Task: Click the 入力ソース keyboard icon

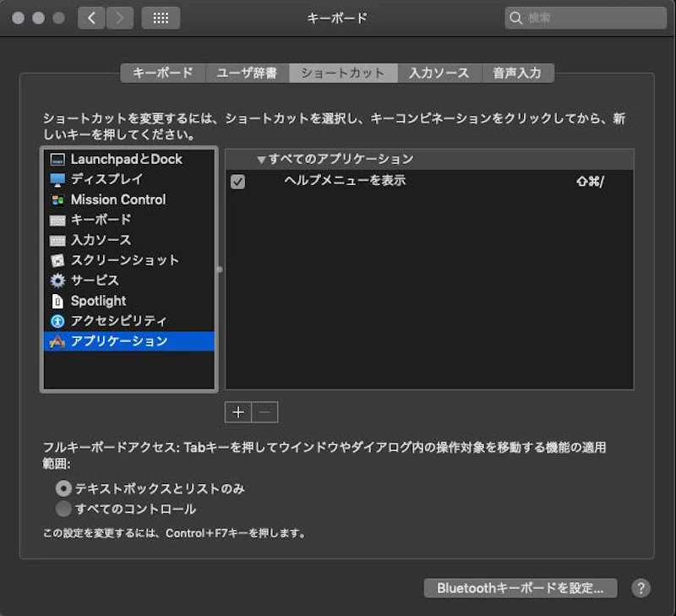Action: (57, 241)
